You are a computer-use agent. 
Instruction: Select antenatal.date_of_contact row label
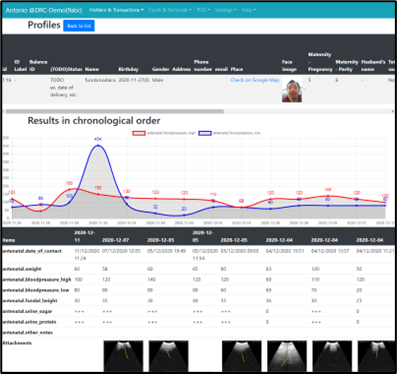coord(32,251)
